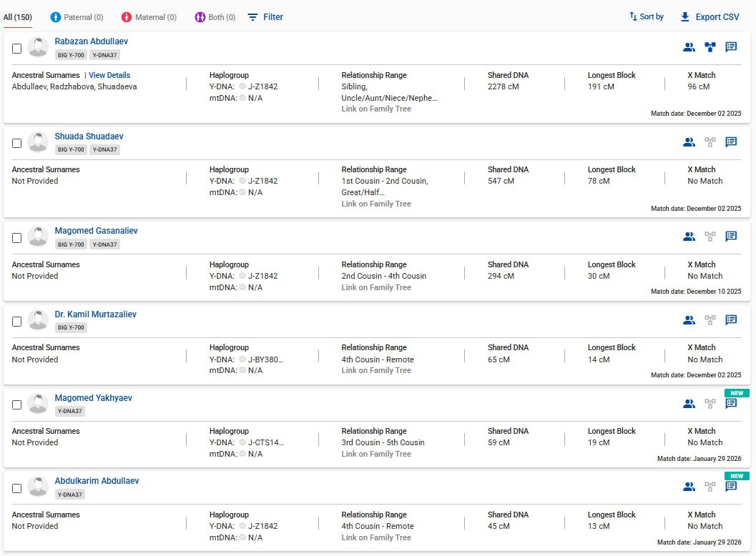This screenshot has width=756, height=556.
Task: Click the Y-DNA37 badge under Magomed Yakhyaev
Action: (x=70, y=411)
